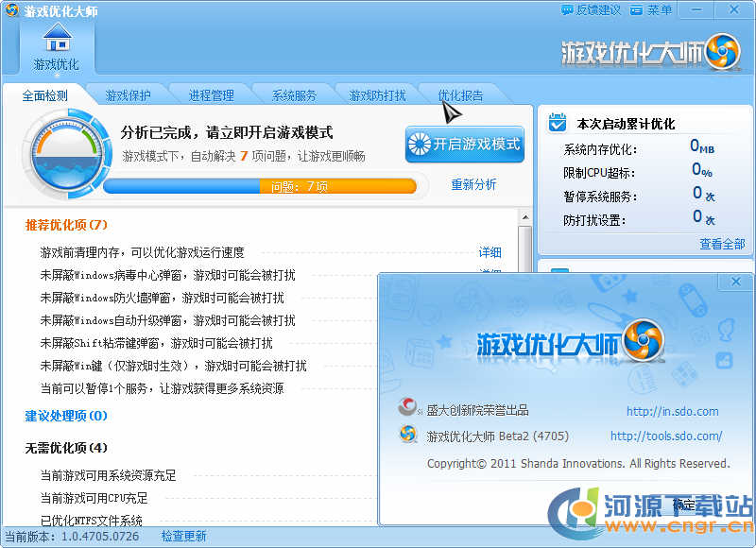The width and height of the screenshot is (756, 548).
Task: Open the 进程管理 tab
Action: [x=211, y=95]
